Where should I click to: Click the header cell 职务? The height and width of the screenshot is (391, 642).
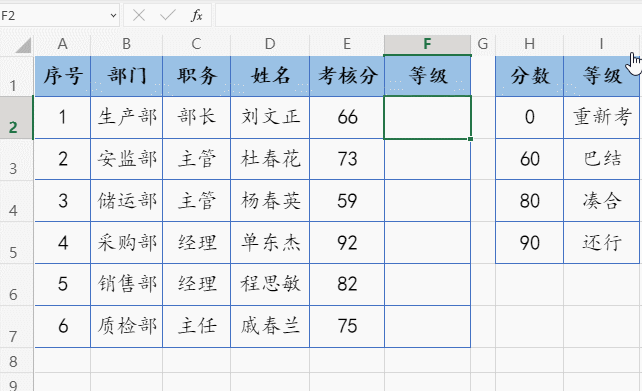click(x=197, y=76)
